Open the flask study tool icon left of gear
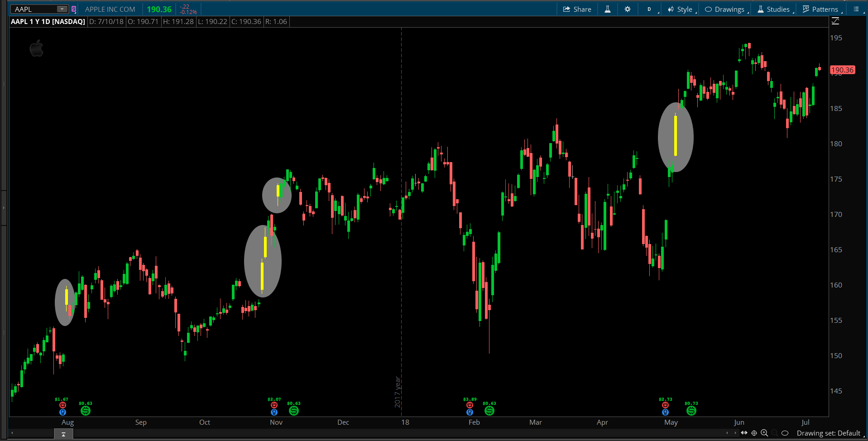 click(x=608, y=9)
